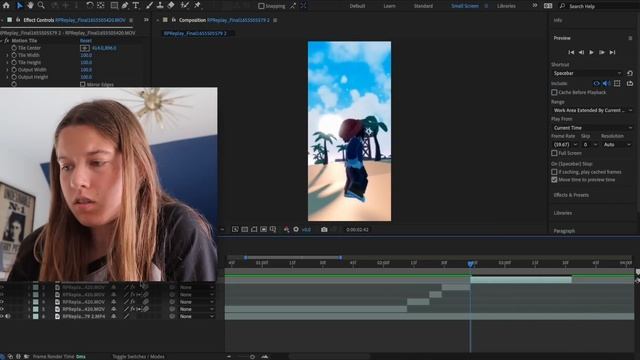Select the Puppet Pin tool
The image size is (640, 360).
pyautogui.click(x=198, y=5)
